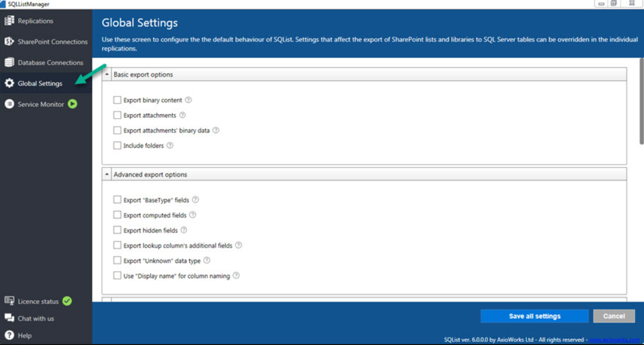Collapse the Basic export options section
The image size is (644, 345).
pyautogui.click(x=107, y=74)
